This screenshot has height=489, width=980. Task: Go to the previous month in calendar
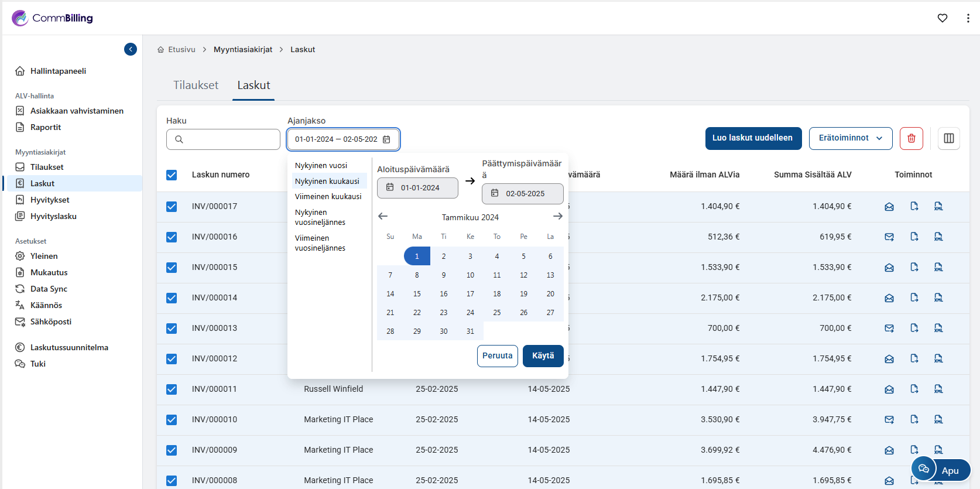pyautogui.click(x=383, y=216)
